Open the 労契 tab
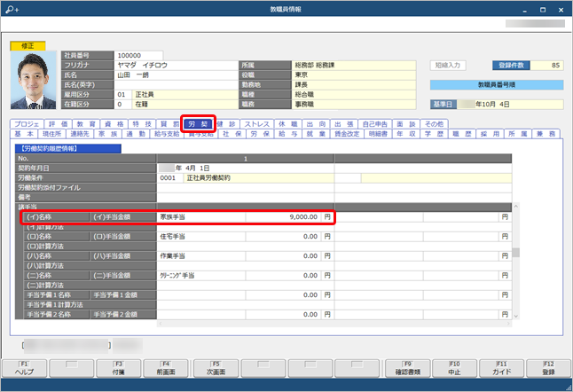Viewport: 573px width, 392px height. 198,123
